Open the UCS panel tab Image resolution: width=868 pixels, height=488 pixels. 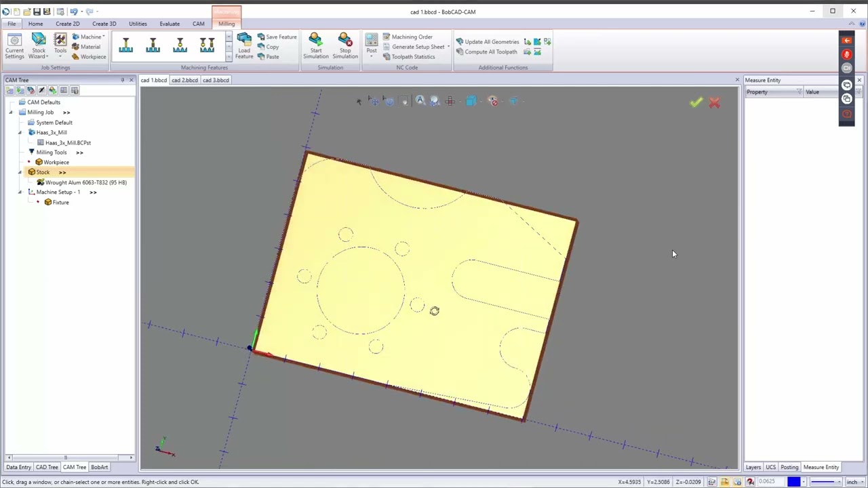point(770,467)
